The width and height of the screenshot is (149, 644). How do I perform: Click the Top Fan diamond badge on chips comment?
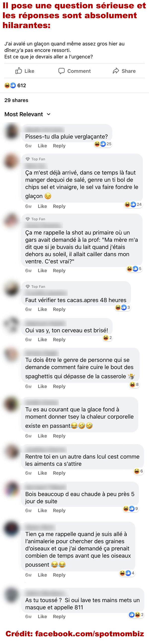coord(28,159)
